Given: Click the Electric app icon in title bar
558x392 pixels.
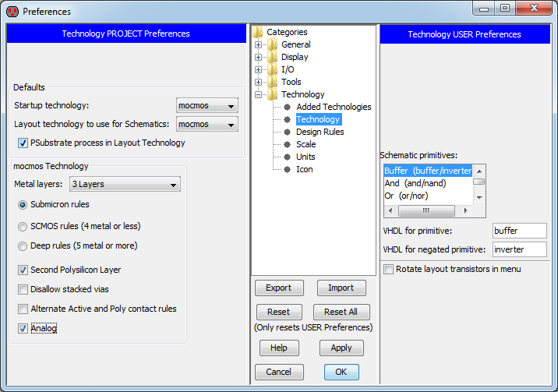Looking at the screenshot, I should pos(12,12).
